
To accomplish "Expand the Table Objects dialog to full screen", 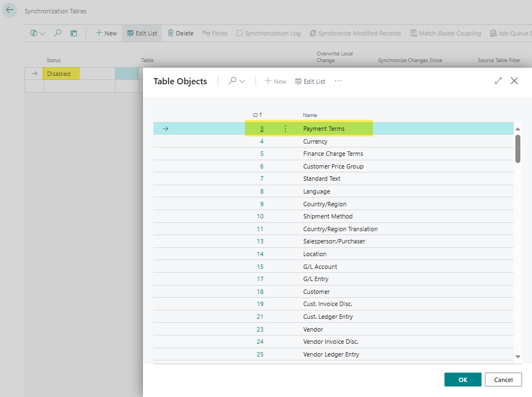I will [498, 81].
